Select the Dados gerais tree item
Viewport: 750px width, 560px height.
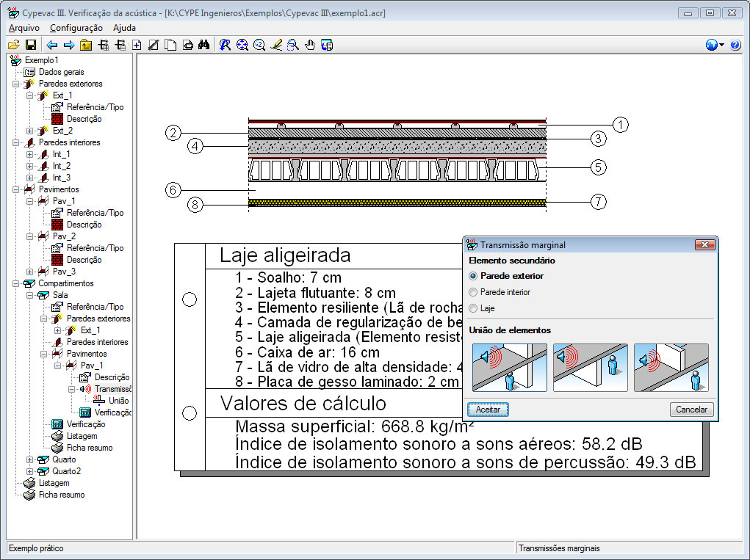point(61,72)
